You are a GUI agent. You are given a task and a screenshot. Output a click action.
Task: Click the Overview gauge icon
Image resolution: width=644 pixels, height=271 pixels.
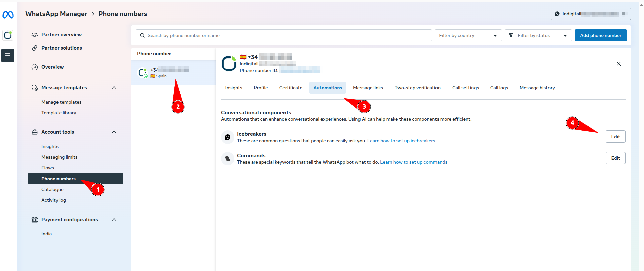35,67
